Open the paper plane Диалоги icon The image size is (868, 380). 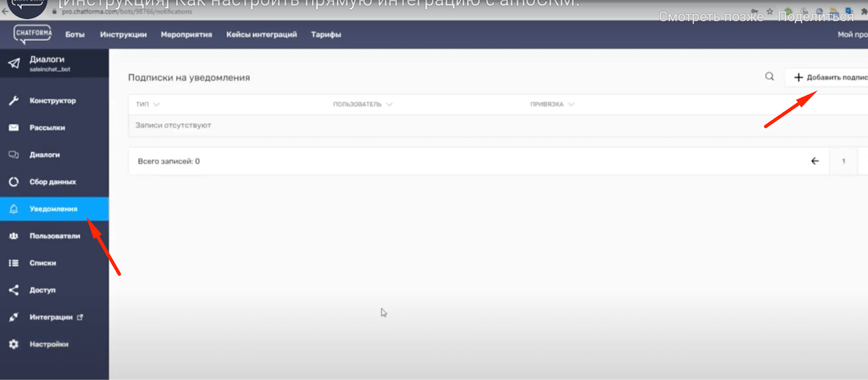[14, 63]
